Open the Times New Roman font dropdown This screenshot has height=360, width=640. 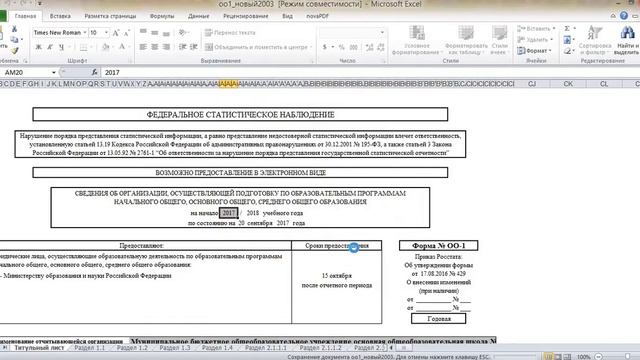pos(85,33)
